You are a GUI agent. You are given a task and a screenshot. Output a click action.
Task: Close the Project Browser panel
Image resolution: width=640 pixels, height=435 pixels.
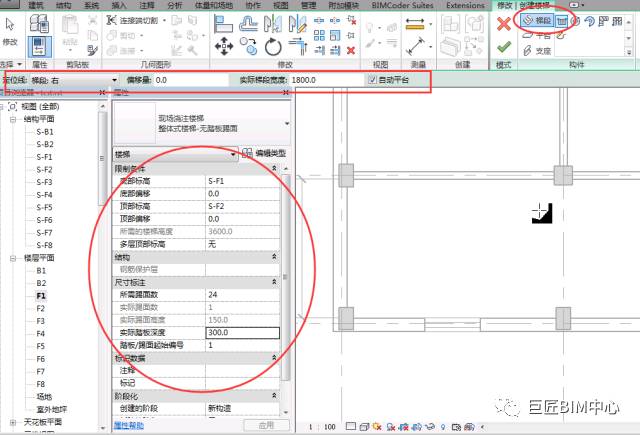[x=102, y=93]
